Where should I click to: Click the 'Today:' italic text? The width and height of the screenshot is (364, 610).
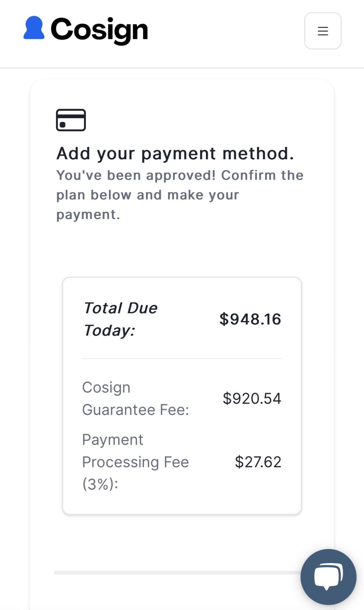(110, 330)
